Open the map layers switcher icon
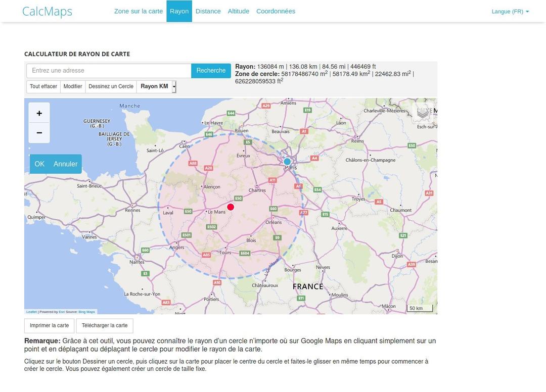 pos(422,113)
